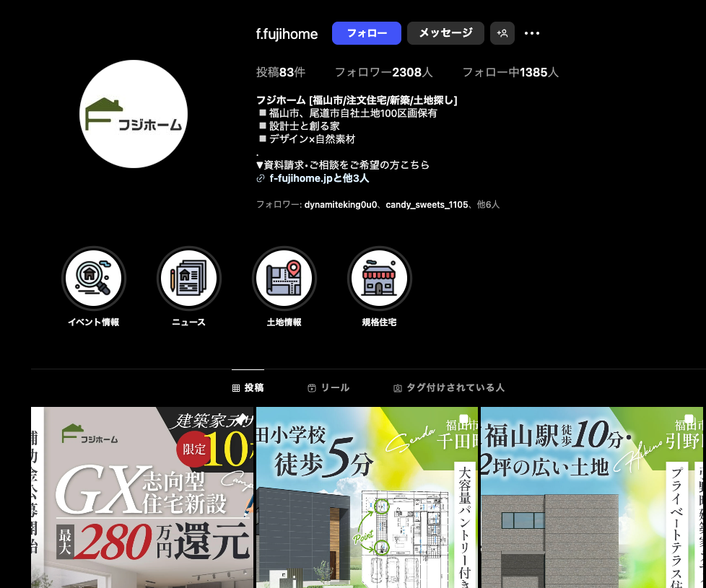View the フォロー中1385人 following list
The image size is (706, 588).
pos(510,72)
